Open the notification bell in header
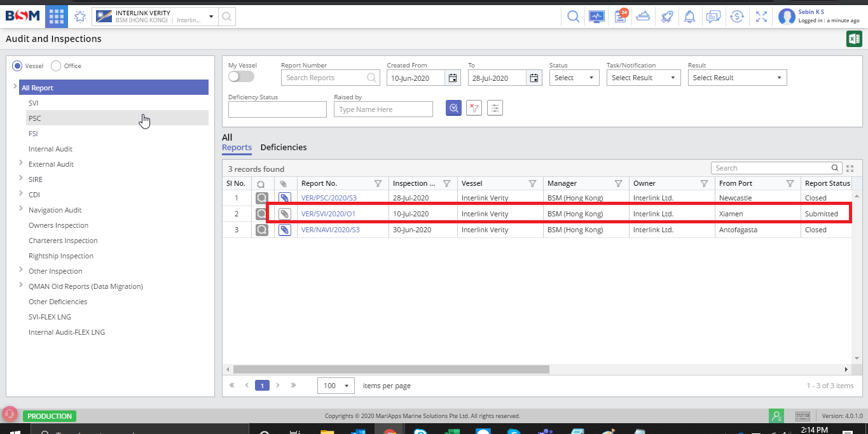This screenshot has width=868, height=434. point(689,17)
